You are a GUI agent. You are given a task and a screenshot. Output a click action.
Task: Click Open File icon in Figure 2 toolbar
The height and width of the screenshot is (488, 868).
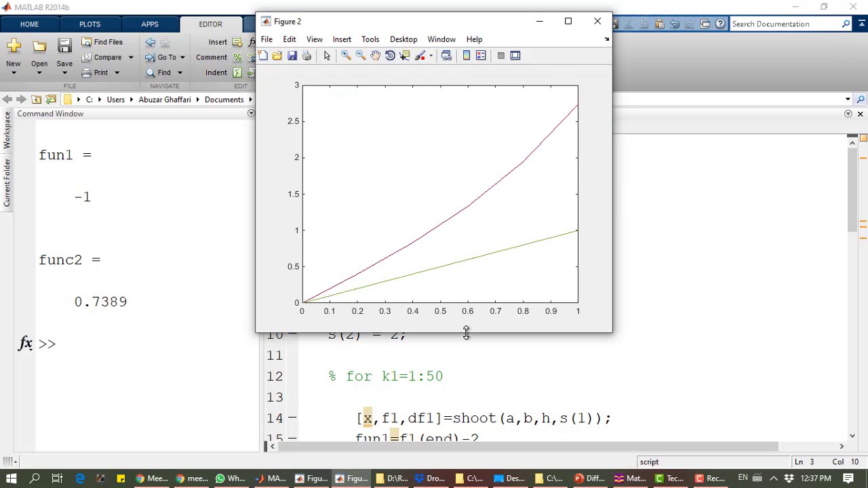coord(277,56)
